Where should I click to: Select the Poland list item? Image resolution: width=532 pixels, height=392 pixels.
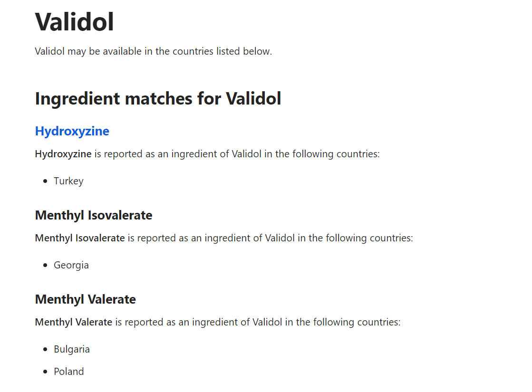(68, 372)
